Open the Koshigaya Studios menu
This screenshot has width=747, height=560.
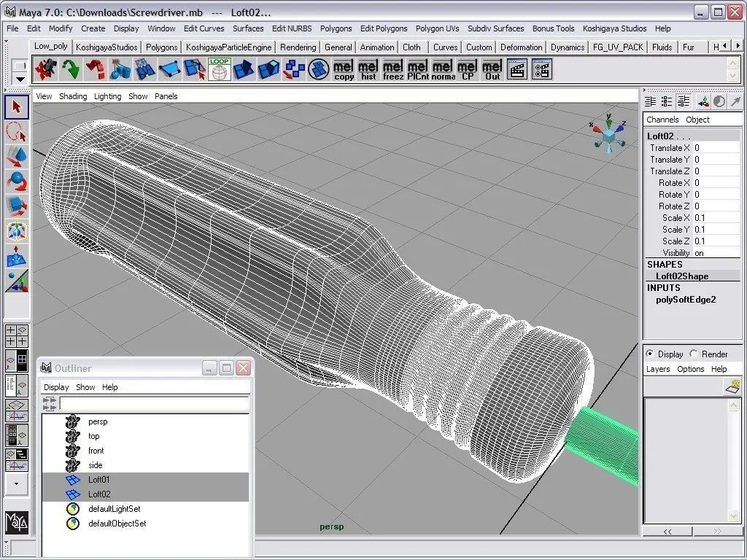tap(614, 28)
